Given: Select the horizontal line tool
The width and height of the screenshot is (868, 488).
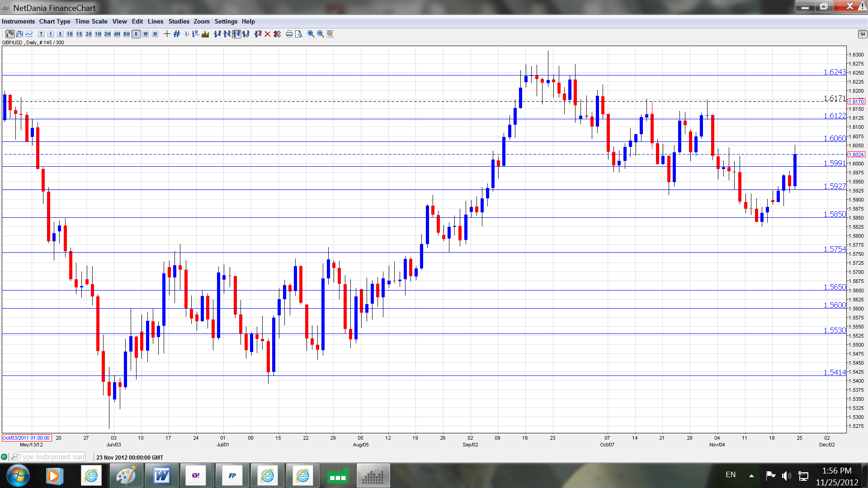Looking at the screenshot, I should click(236, 34).
